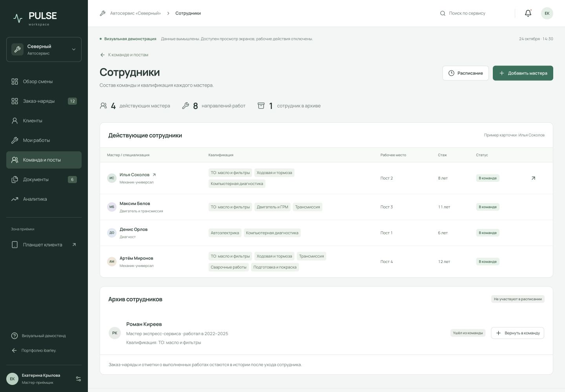Click Двигатель и ГРМ qualification tag
This screenshot has width=565, height=392.
tap(272, 207)
